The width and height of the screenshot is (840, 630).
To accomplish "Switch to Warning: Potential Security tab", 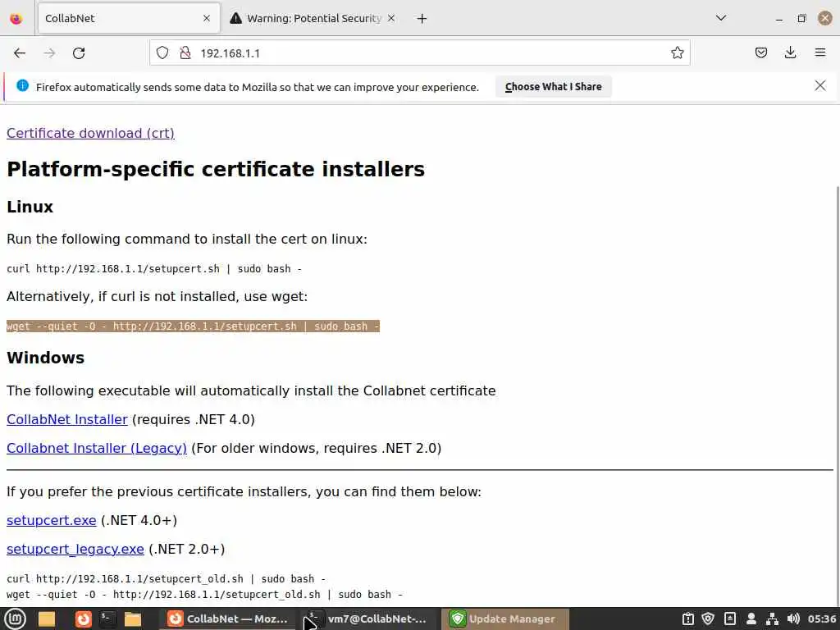I will click(313, 18).
